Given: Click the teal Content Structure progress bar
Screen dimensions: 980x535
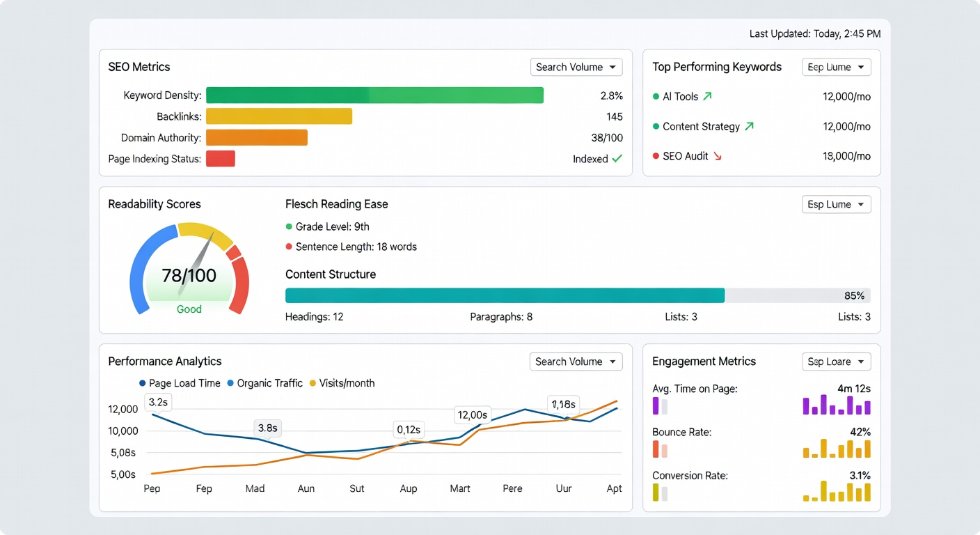Looking at the screenshot, I should (505, 295).
